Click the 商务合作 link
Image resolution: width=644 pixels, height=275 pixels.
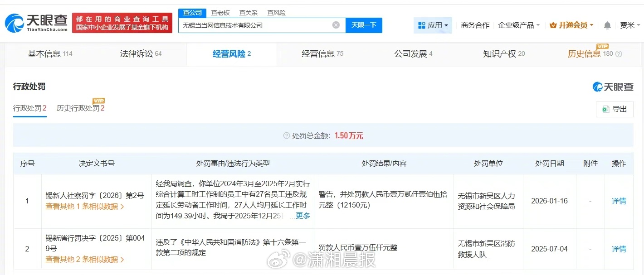(x=475, y=25)
